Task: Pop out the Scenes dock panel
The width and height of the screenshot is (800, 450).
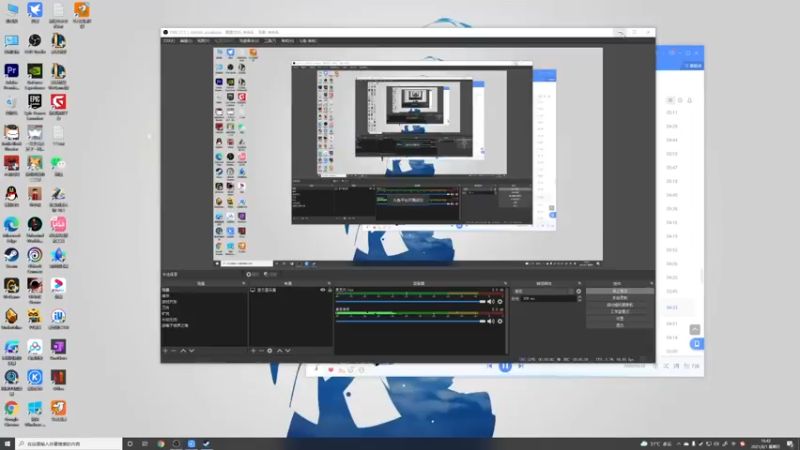Action: [243, 283]
